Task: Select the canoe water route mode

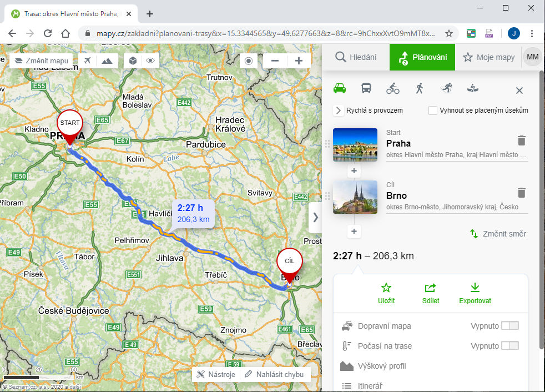Action: 472,88
